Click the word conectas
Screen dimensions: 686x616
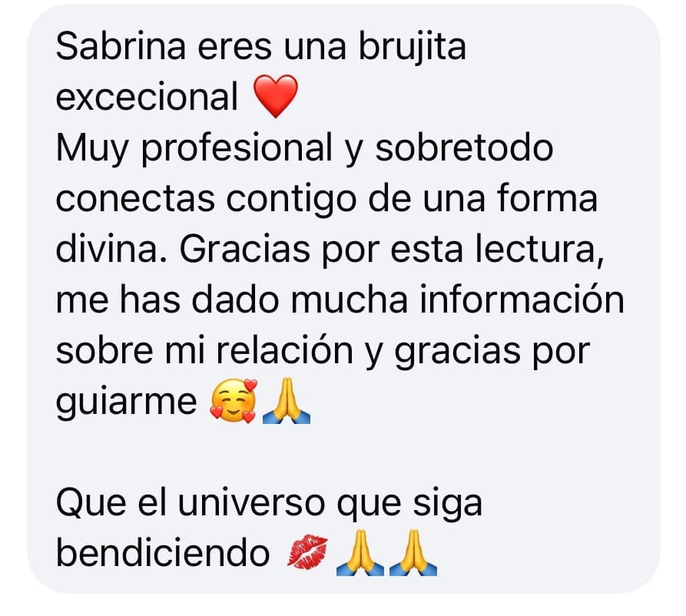point(135,200)
